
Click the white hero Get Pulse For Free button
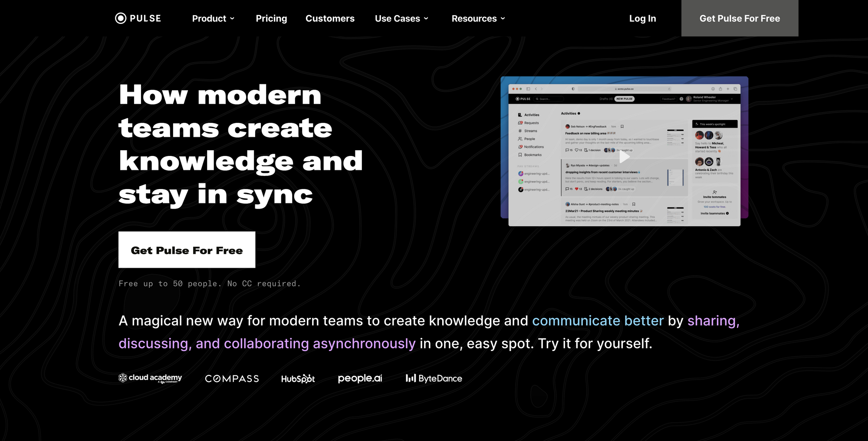(x=187, y=250)
